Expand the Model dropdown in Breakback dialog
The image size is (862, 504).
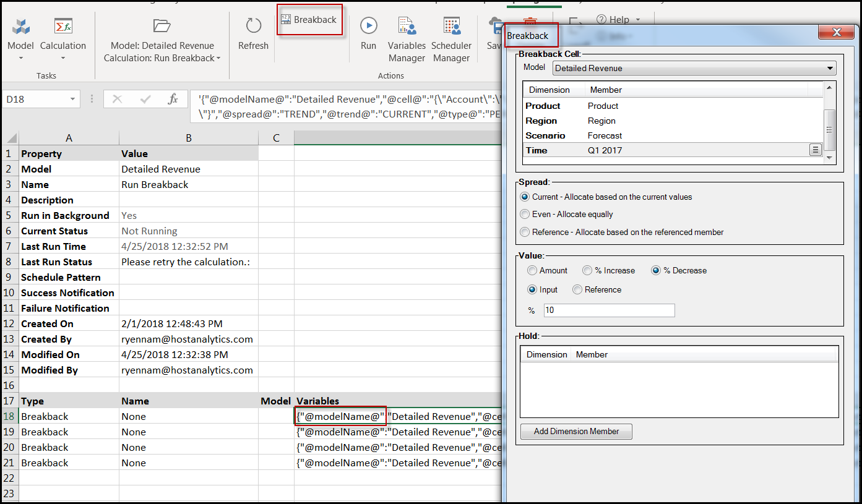tap(830, 68)
